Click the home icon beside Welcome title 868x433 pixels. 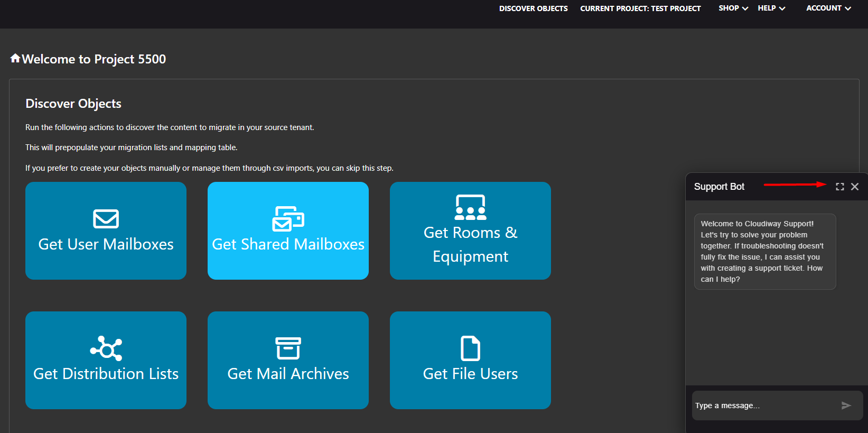tap(15, 58)
